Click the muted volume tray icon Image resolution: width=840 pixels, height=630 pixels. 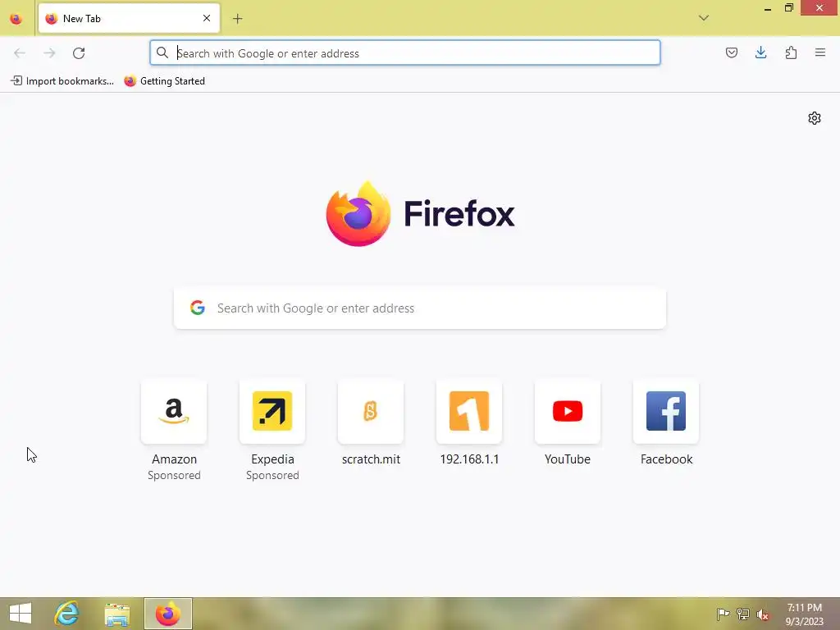(763, 614)
